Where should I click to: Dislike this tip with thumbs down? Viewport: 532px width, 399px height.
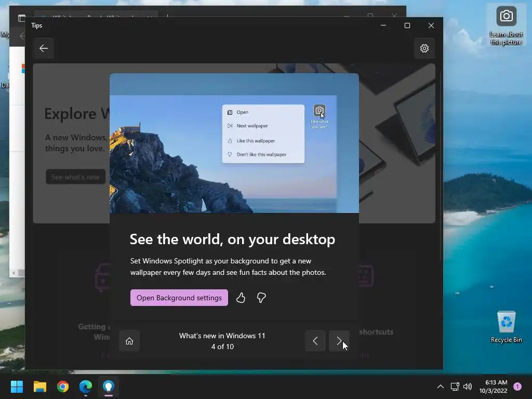click(x=261, y=298)
